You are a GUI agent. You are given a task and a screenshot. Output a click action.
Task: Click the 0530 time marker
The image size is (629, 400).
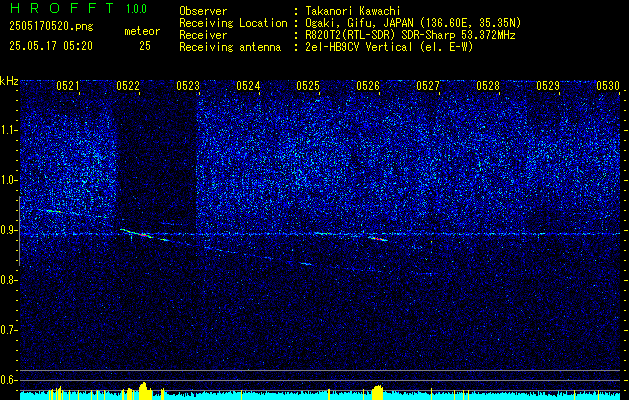coord(608,85)
